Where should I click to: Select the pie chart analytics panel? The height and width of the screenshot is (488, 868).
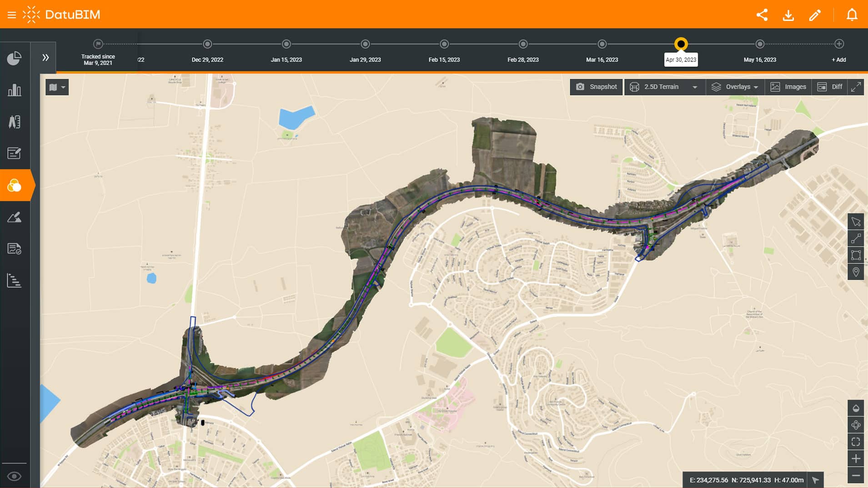click(15, 58)
